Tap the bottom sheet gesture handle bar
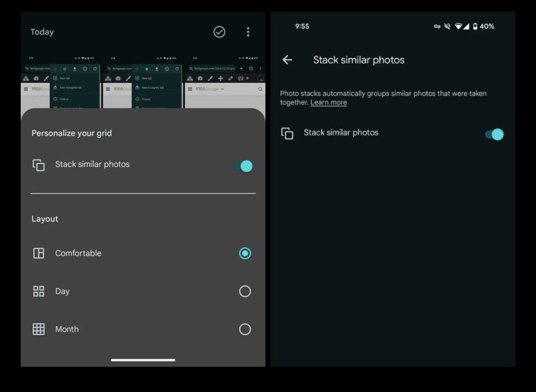 point(143,360)
